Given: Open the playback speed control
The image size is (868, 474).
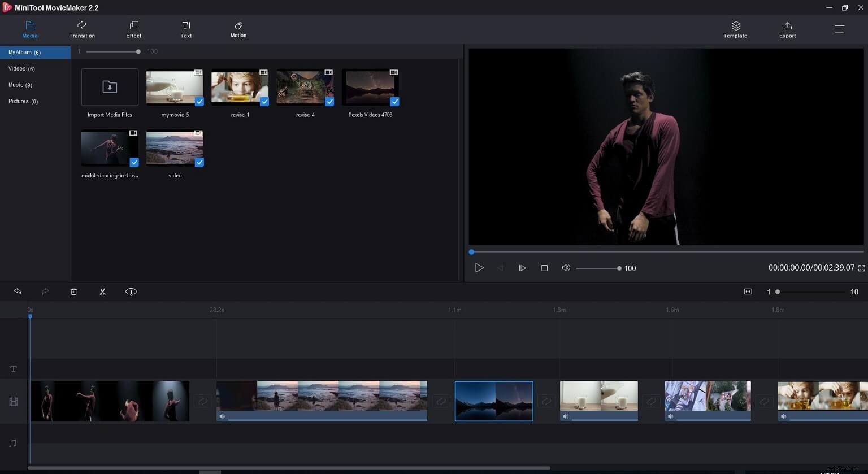Looking at the screenshot, I should (131, 292).
